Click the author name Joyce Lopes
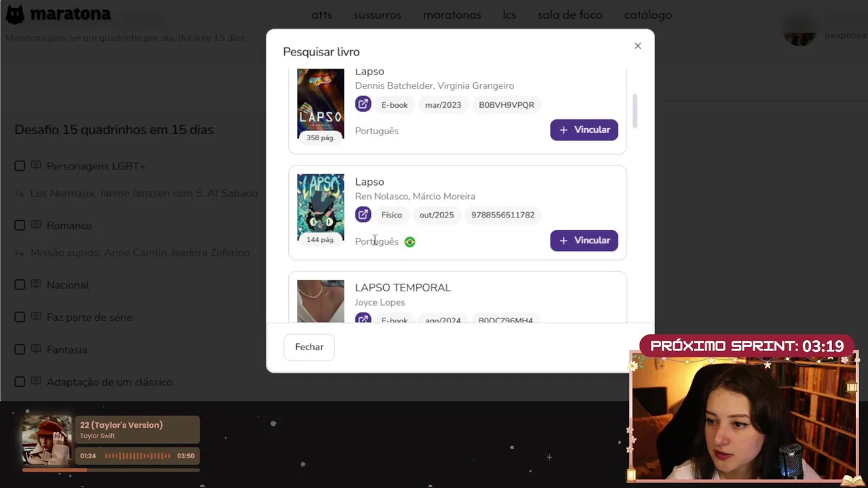Screen dimensions: 868x488 [x=380, y=302]
